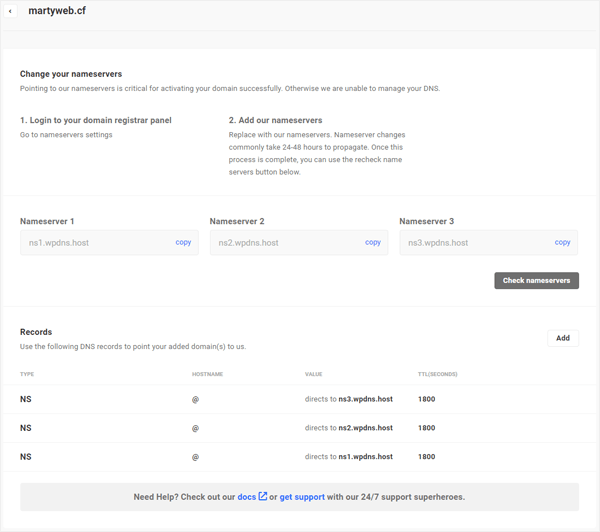This screenshot has width=600, height=532.
Task: Click the HOSTNAME column header
Action: coord(207,374)
